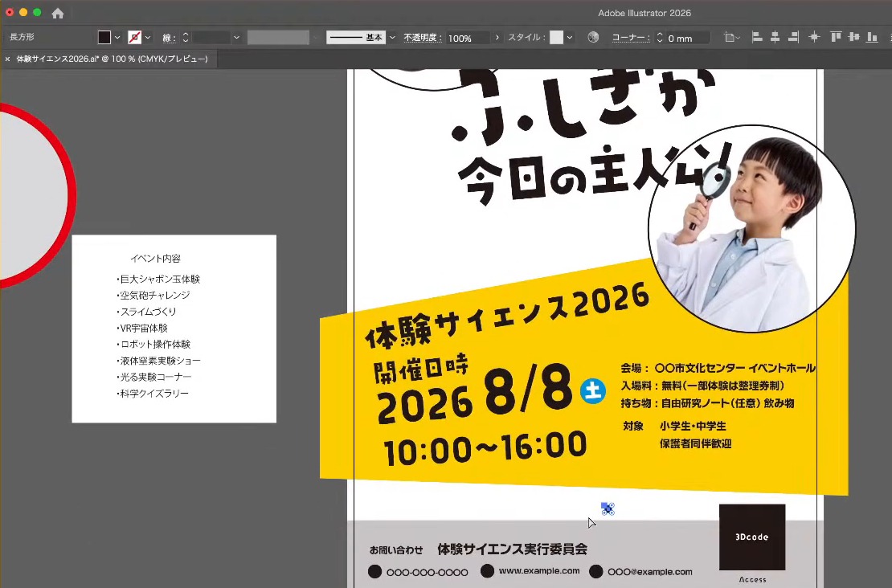Click the center-point align icon
Screen dimensions: 892x588
[815, 38]
